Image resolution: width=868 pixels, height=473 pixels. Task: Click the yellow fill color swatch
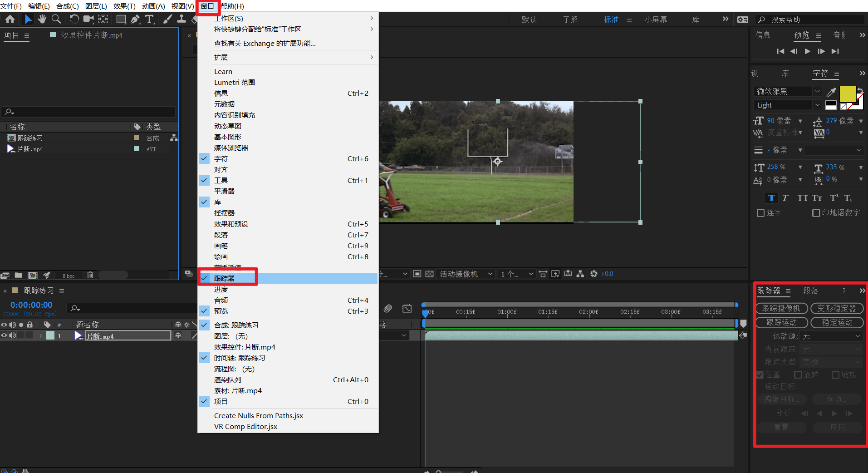[x=847, y=94]
